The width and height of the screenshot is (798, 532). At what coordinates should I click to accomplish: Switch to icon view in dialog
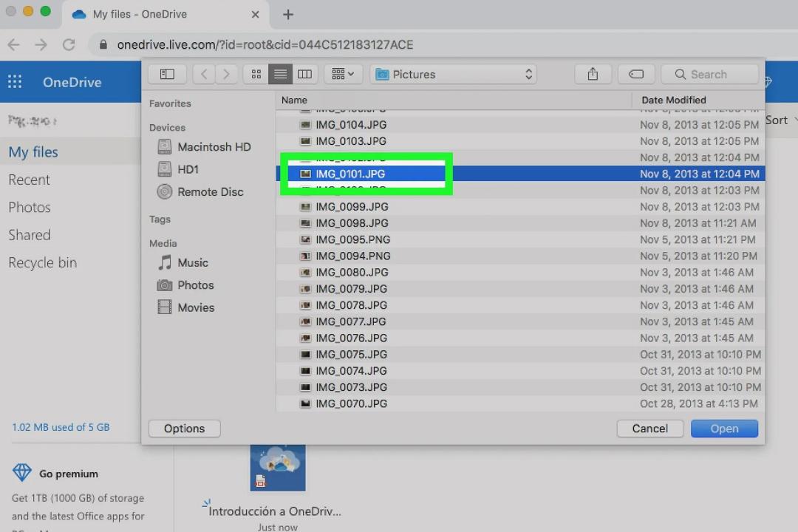click(x=256, y=75)
